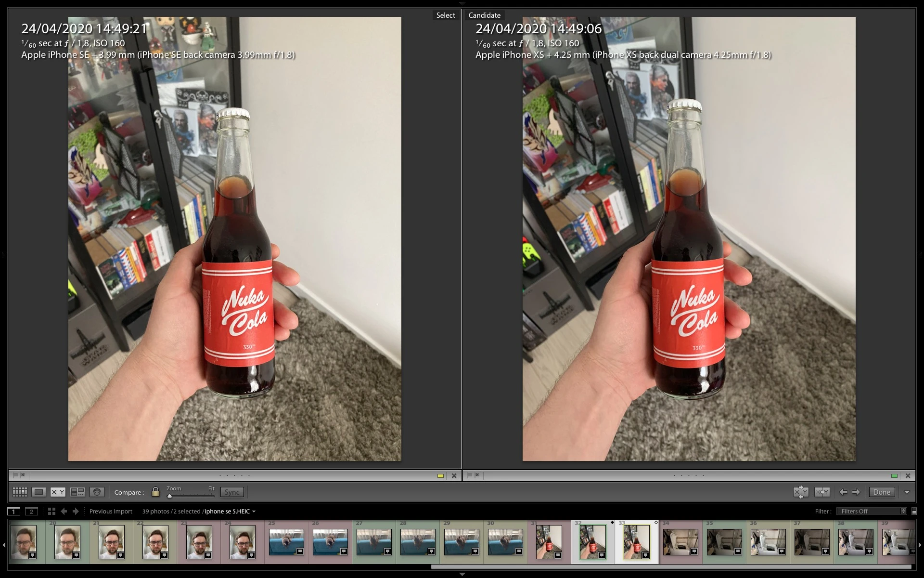This screenshot has width=924, height=578.
Task: Toggle the Compare link focus lock
Action: point(155,492)
